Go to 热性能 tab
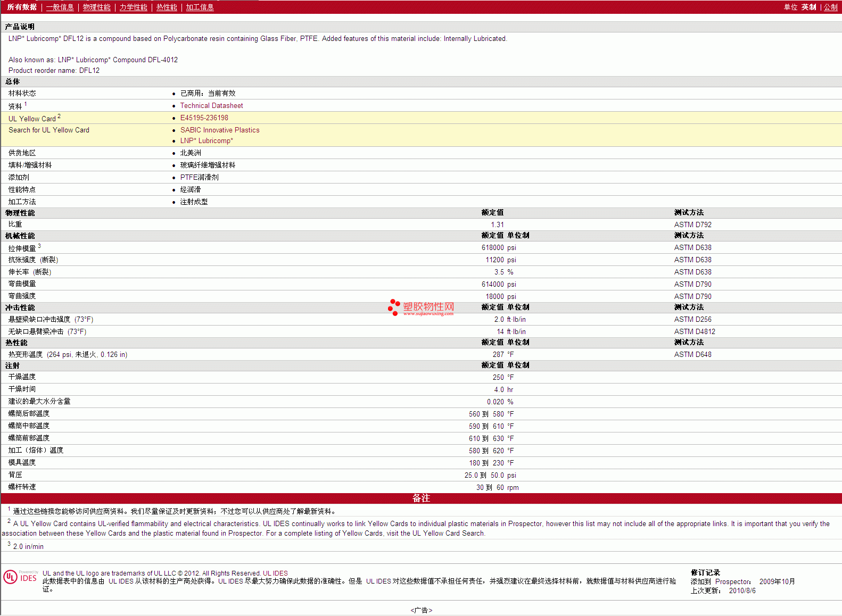 [x=167, y=7]
